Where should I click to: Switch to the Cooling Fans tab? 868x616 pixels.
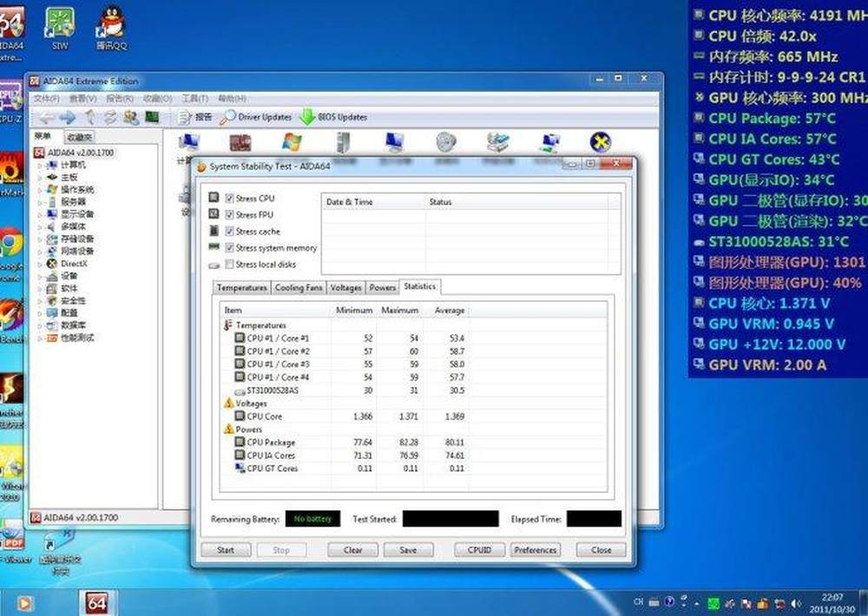[299, 288]
